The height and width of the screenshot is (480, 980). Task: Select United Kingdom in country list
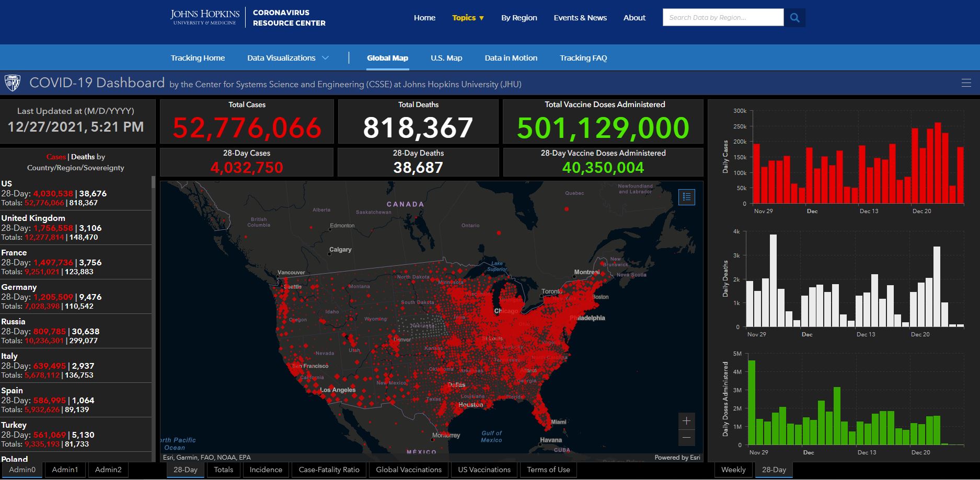click(75, 228)
